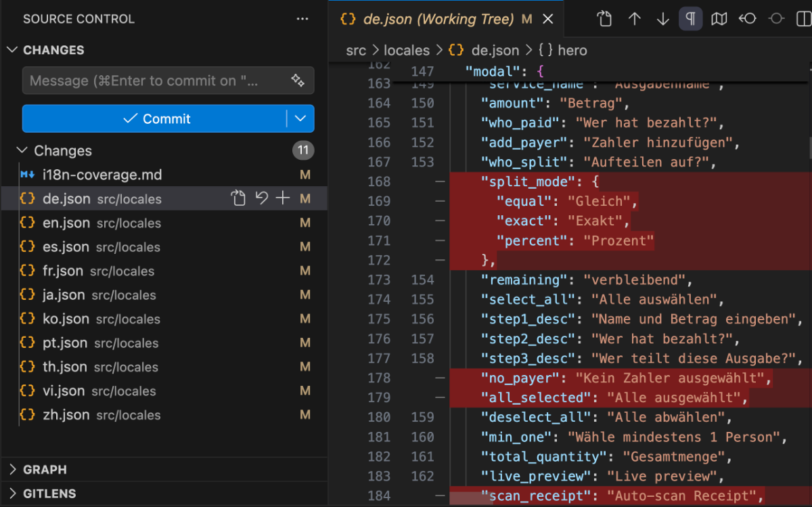Discard changes for de.json
The width and height of the screenshot is (812, 507).
coord(261,198)
